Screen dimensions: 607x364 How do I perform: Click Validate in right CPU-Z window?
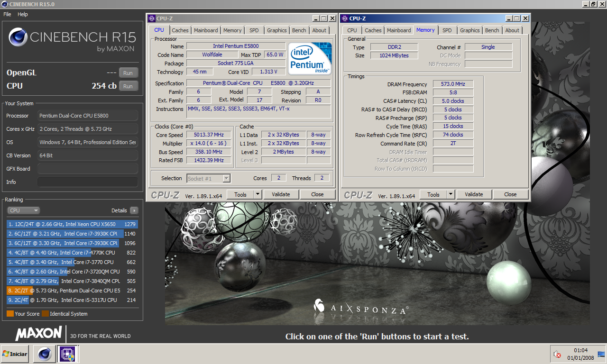coord(474,194)
